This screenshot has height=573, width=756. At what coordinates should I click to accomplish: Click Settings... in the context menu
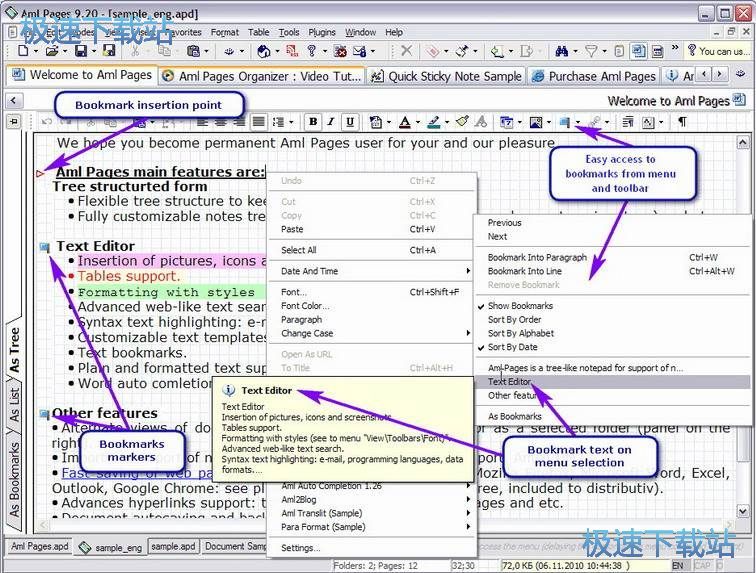coord(300,548)
